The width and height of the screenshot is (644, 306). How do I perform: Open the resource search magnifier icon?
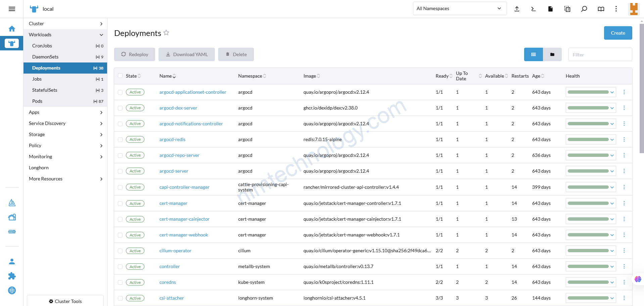(584, 9)
